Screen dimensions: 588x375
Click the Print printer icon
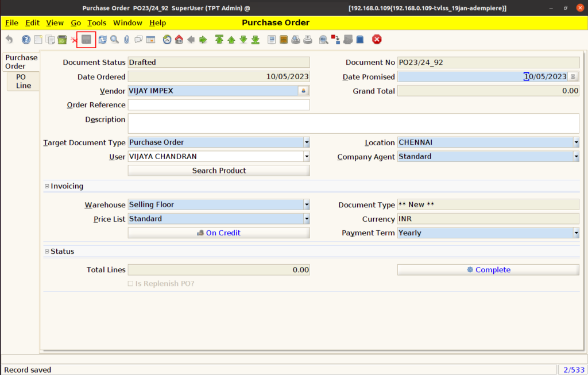click(x=308, y=40)
